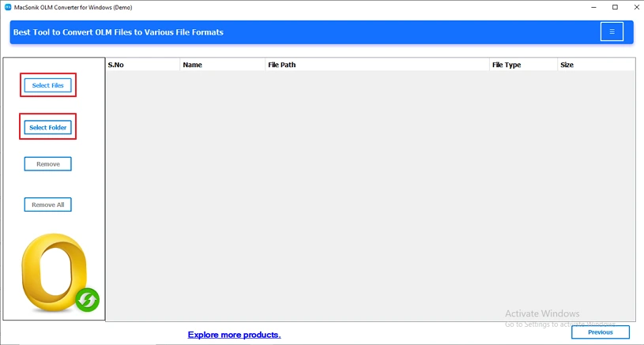
Task: Sort by the S.No column header
Action: point(142,65)
